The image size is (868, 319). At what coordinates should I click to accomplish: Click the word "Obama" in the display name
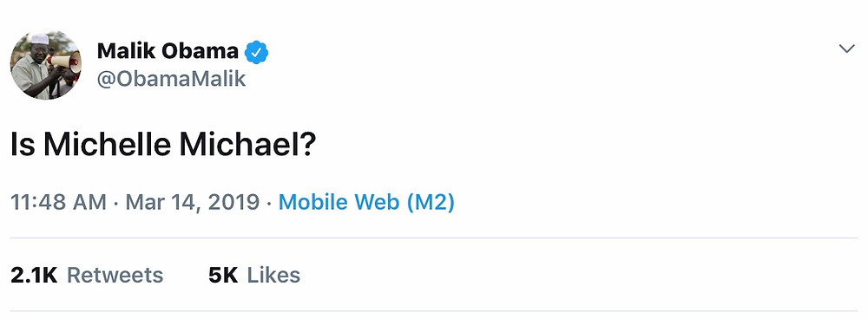pos(200,51)
